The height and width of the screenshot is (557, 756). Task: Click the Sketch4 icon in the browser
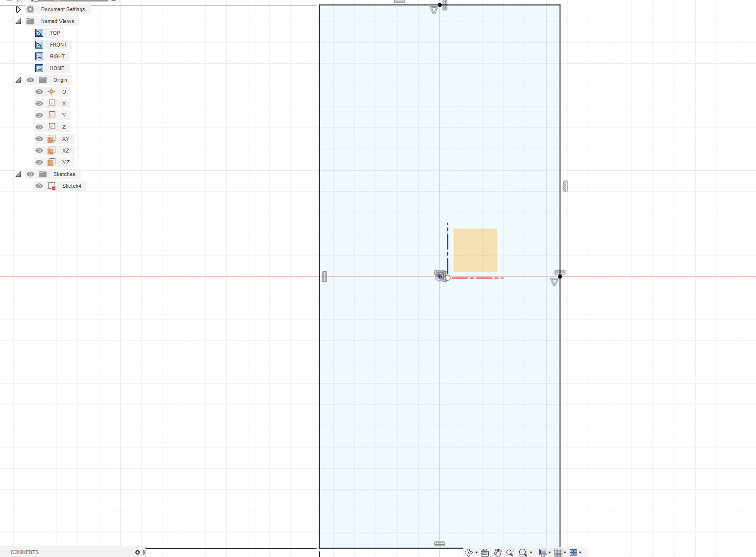51,186
